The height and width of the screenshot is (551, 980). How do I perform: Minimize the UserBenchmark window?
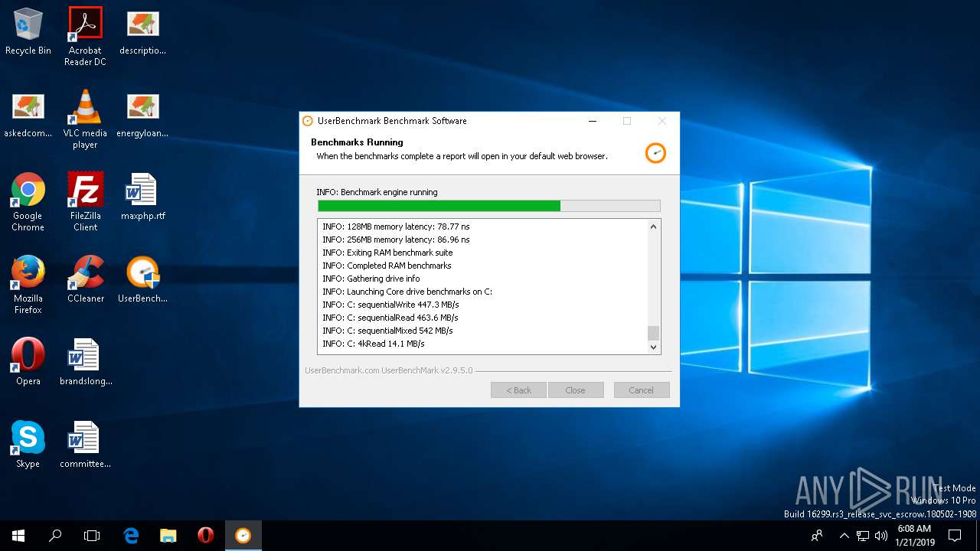[592, 121]
